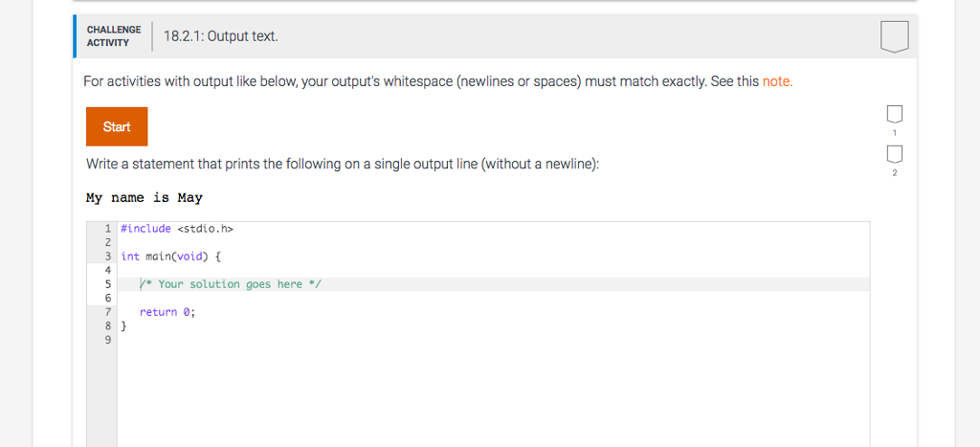Click the "18.2.1: Output text." activity title
980x447 pixels.
pyautogui.click(x=221, y=37)
